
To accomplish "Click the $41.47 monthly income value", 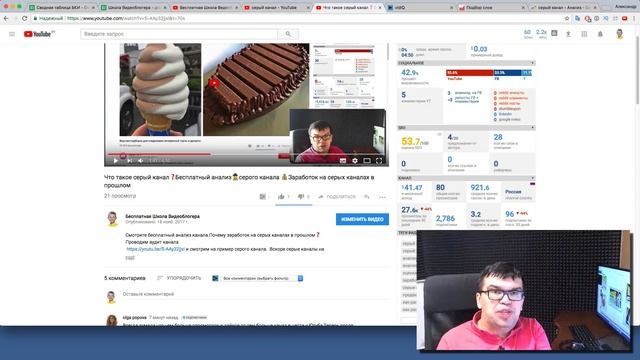I will coord(412,188).
